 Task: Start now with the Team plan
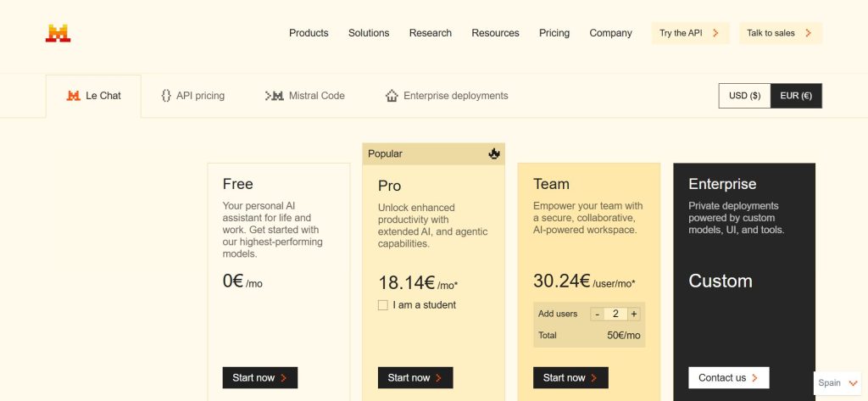click(570, 378)
